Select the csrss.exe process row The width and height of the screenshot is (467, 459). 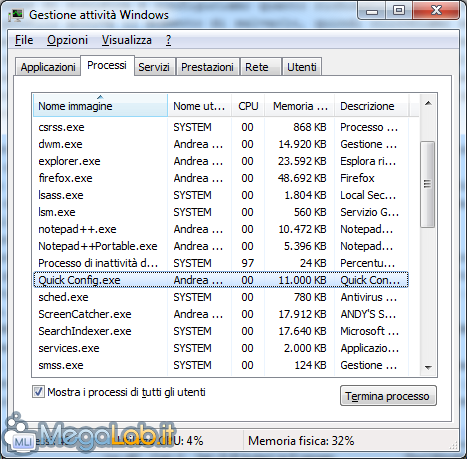pos(221,127)
